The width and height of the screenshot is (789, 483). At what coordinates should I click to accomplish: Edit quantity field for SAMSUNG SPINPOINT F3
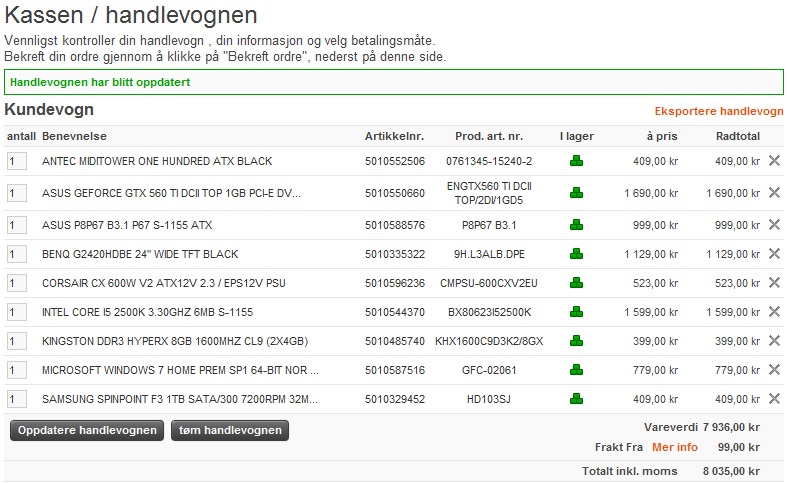coord(17,399)
